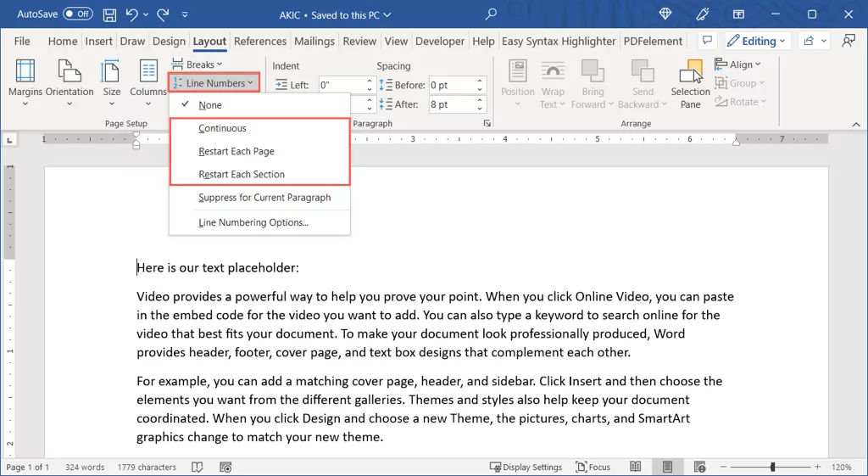Toggle the AutoSave switch
Image resolution: width=868 pixels, height=476 pixels.
coord(78,14)
